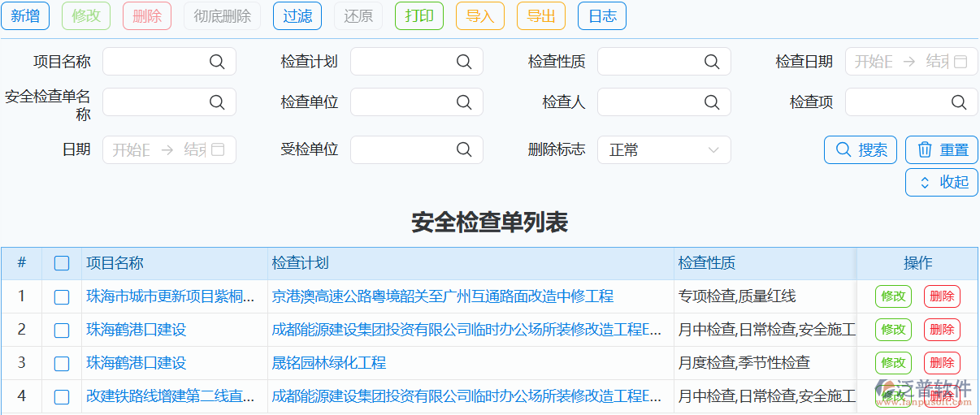Screen dimensions: 980x415
Task: Focus the 受检单位 input field
Action: click(416, 149)
